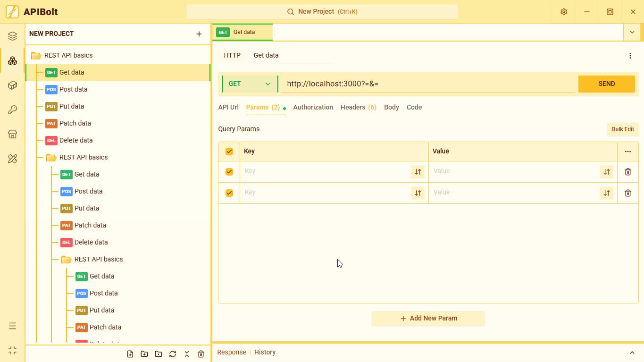The image size is (644, 362).
Task: Click the Get data request name field
Action: (292, 55)
